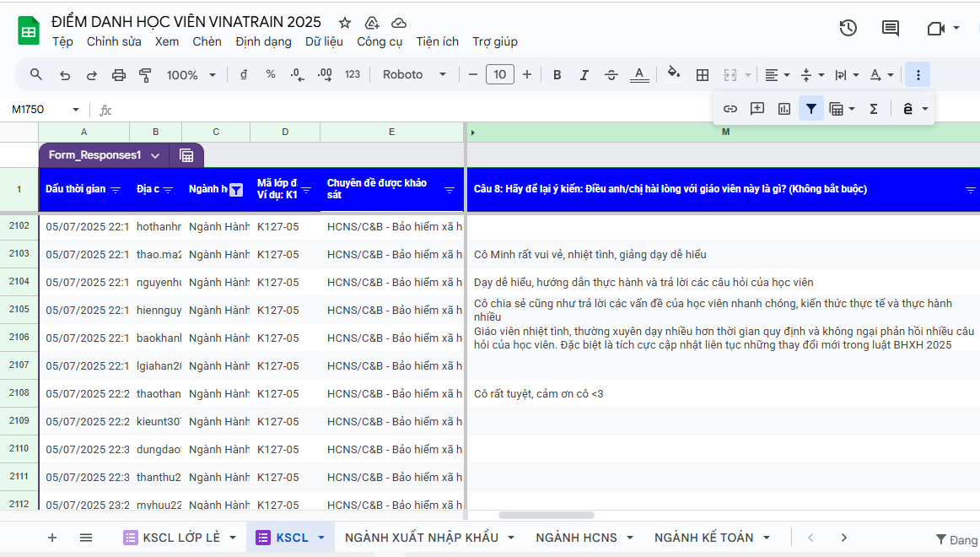Screen dimensions: 980x557
Task: Toggle italic formatting
Action: 584,75
